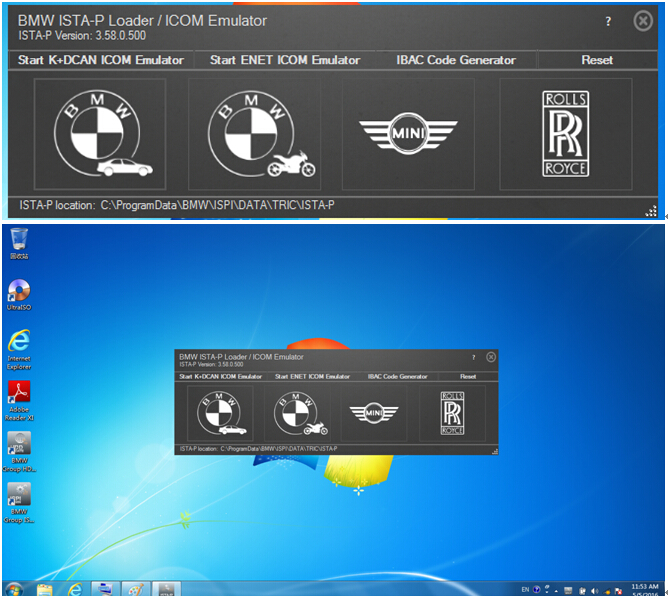Select Adobe Reader XI desktop shortcut

click(19, 401)
